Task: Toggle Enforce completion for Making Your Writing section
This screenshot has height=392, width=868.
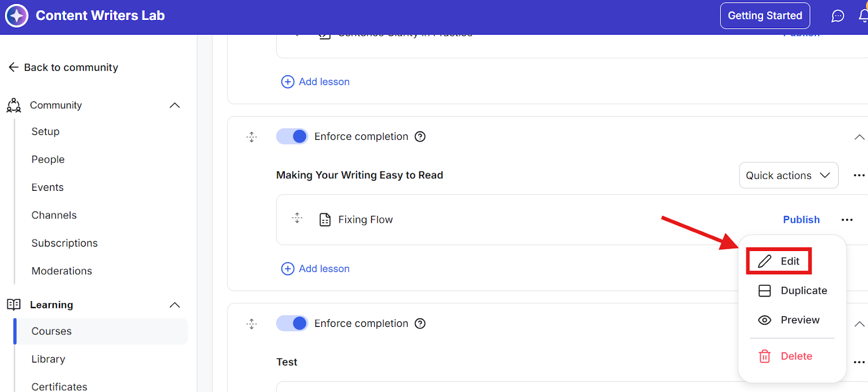Action: click(292, 137)
